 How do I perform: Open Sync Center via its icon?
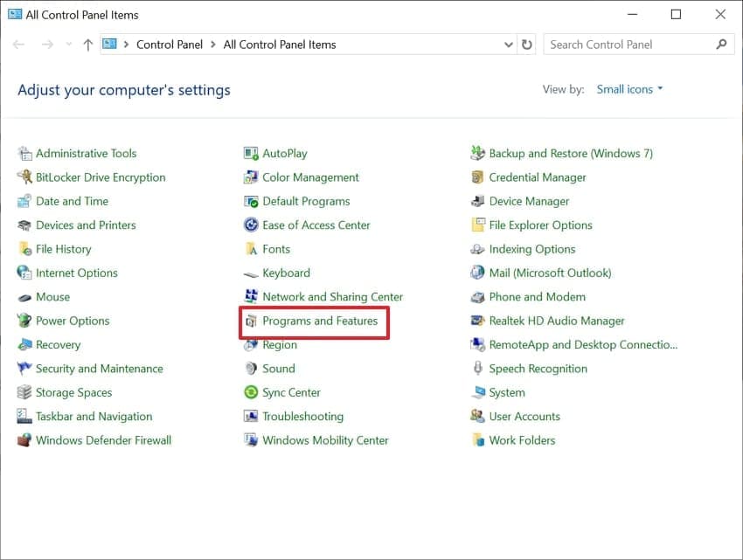pyautogui.click(x=251, y=392)
